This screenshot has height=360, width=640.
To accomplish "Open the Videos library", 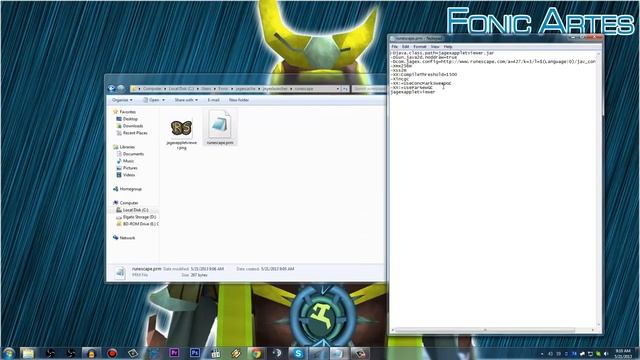I will point(129,175).
